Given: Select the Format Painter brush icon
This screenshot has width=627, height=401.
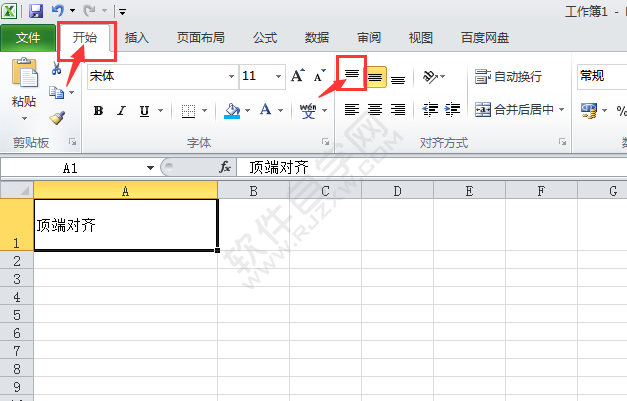Looking at the screenshot, I should tap(57, 118).
